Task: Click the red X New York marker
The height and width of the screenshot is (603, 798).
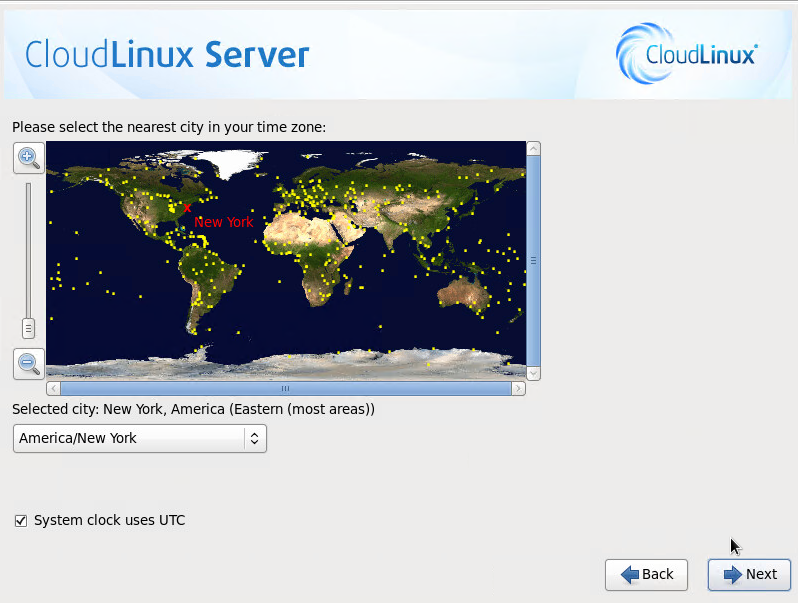Action: [187, 207]
